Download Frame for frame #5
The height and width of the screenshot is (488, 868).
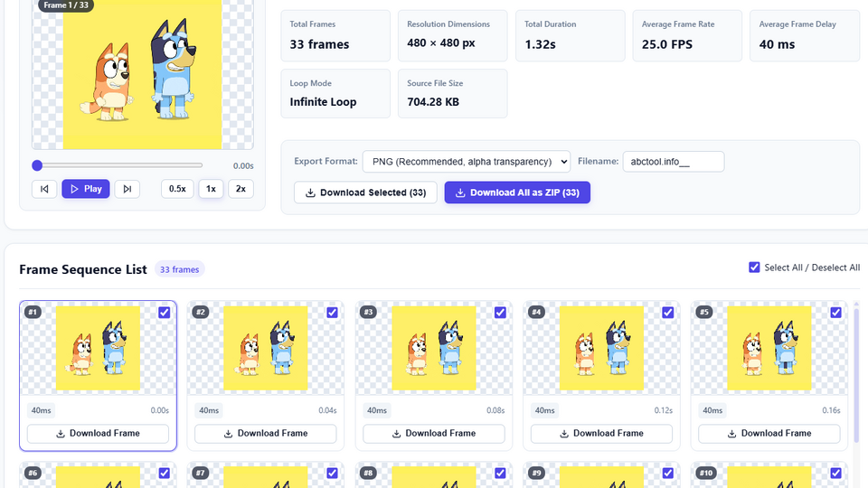point(769,433)
